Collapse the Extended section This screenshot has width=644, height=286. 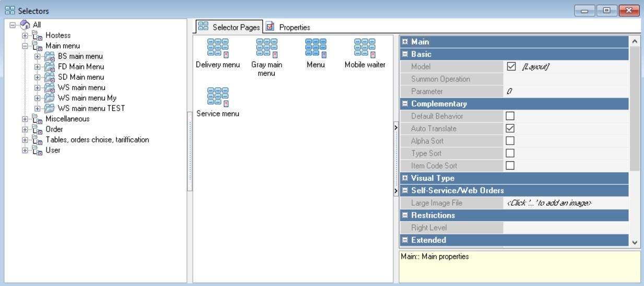click(405, 240)
